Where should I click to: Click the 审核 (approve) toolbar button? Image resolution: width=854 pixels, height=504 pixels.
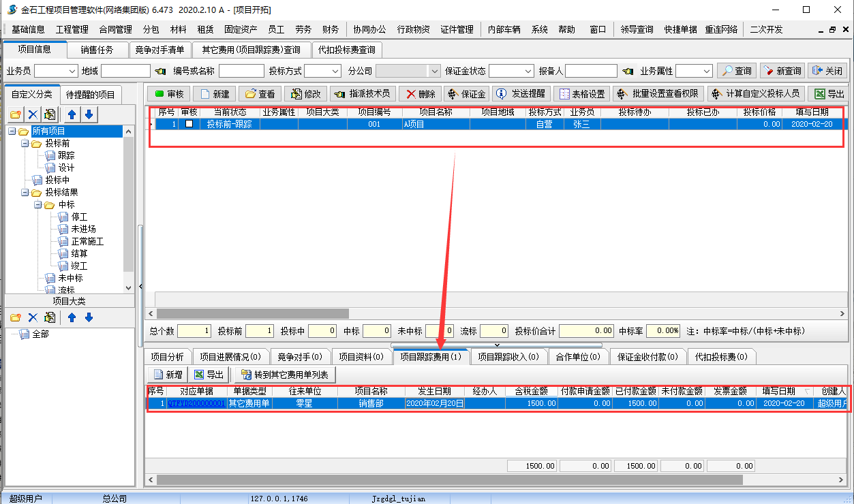169,94
